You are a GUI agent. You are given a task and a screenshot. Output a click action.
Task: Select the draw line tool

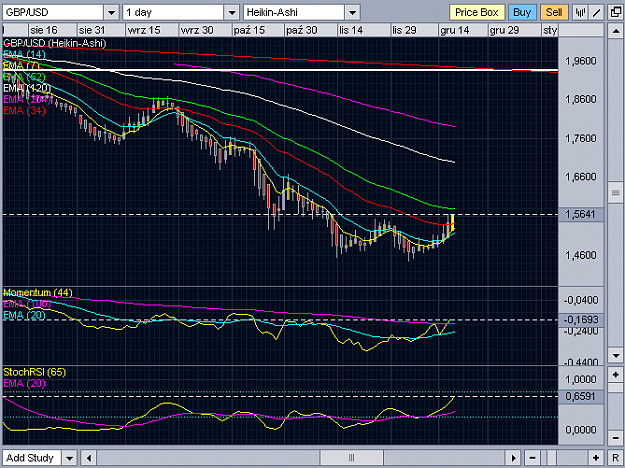coord(596,13)
